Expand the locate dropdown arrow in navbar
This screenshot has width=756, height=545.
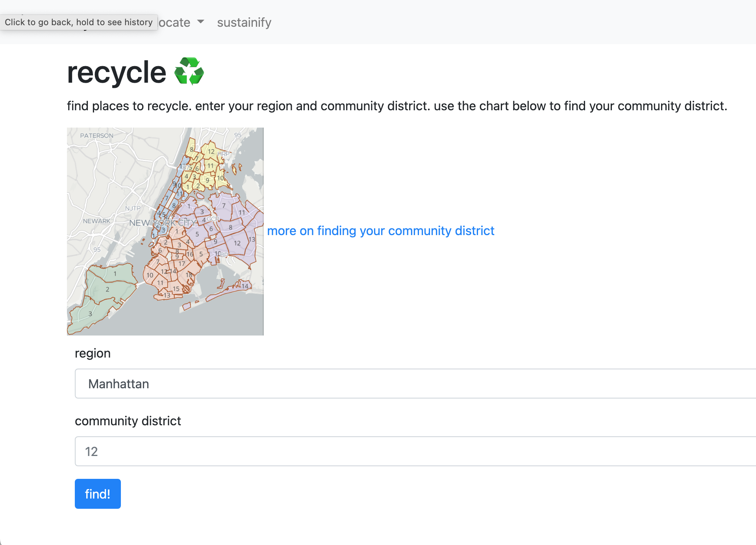(201, 22)
